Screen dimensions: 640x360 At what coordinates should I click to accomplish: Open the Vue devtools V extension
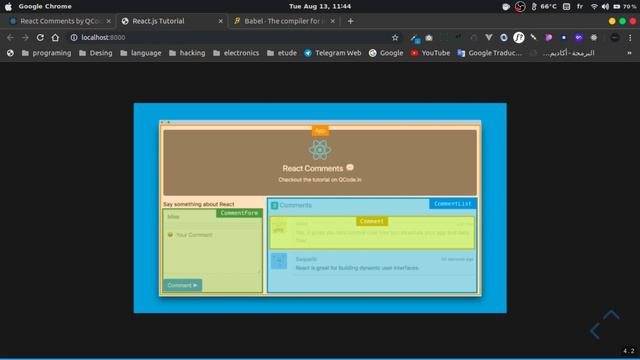(489, 38)
